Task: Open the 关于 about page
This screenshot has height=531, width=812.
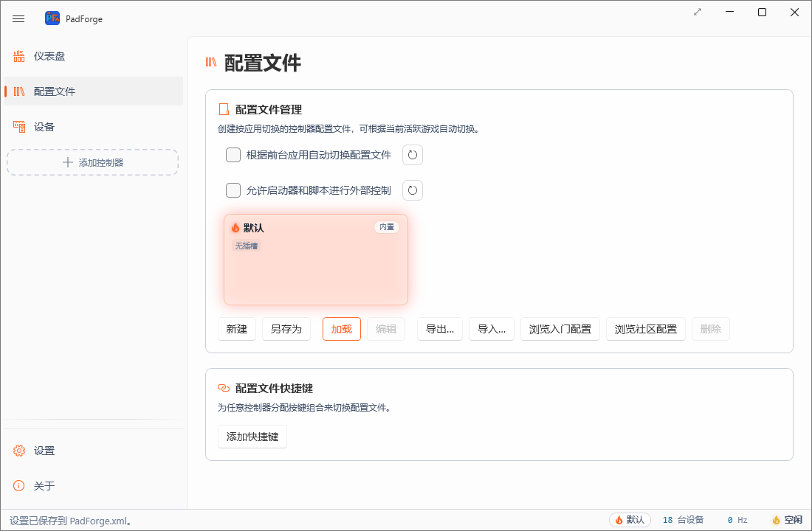Action: tap(94, 486)
